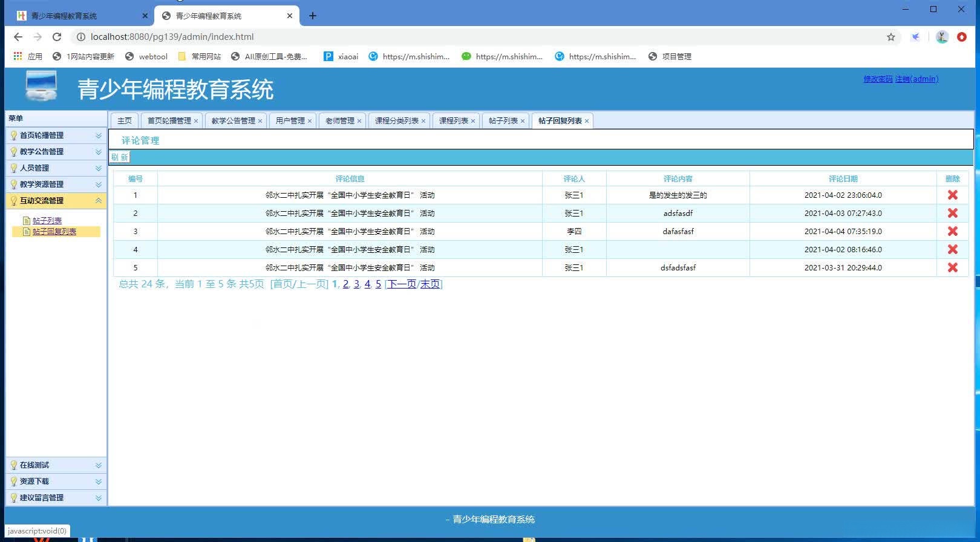This screenshot has width=980, height=542.
Task: Close the 课程列表 tab
Action: point(473,121)
